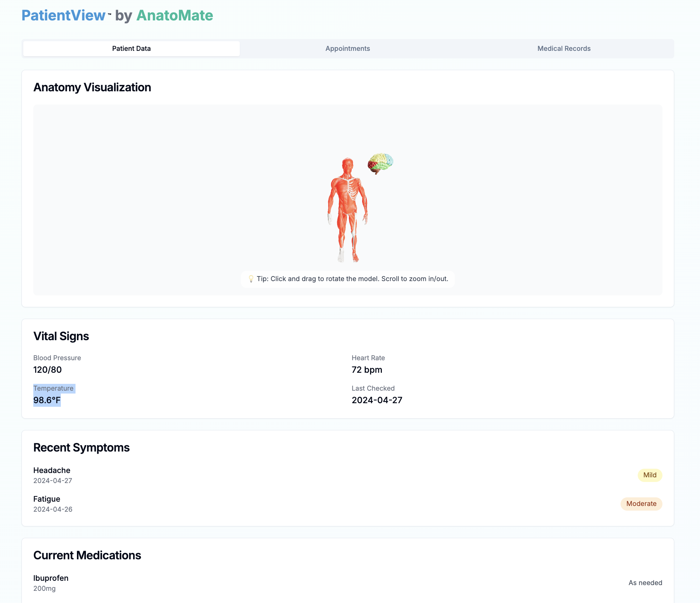
Task: Select the Fatigue symptom entry
Action: point(47,499)
